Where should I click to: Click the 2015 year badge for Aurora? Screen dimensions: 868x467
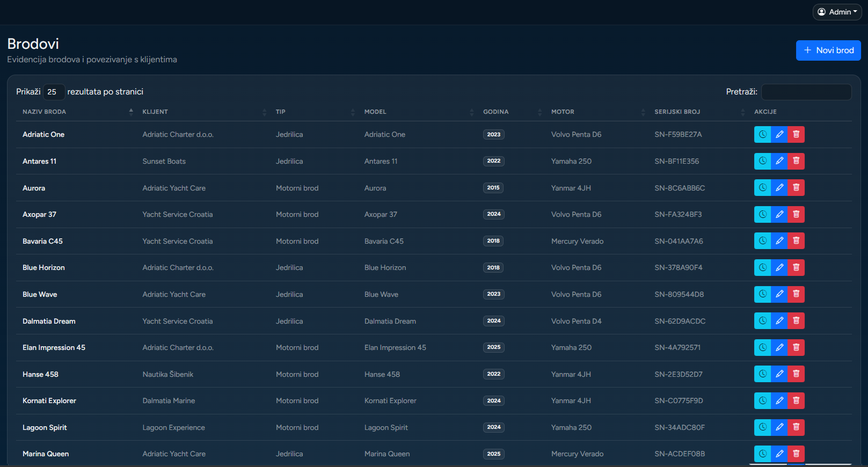tap(493, 188)
